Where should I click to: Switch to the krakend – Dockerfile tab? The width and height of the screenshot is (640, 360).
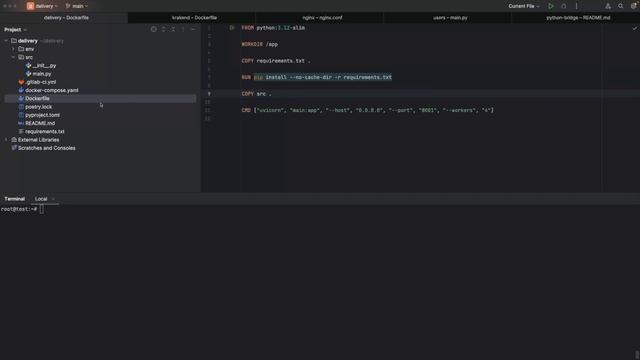point(194,18)
